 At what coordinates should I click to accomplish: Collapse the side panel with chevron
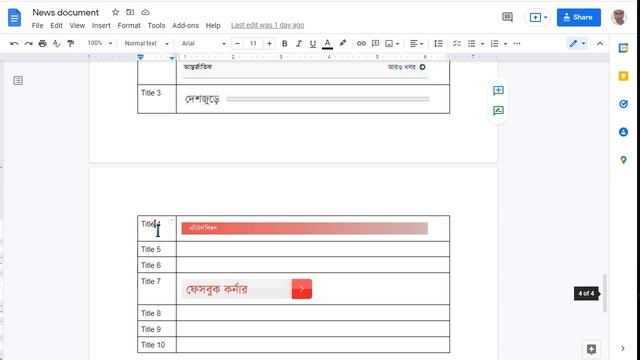[x=623, y=349]
